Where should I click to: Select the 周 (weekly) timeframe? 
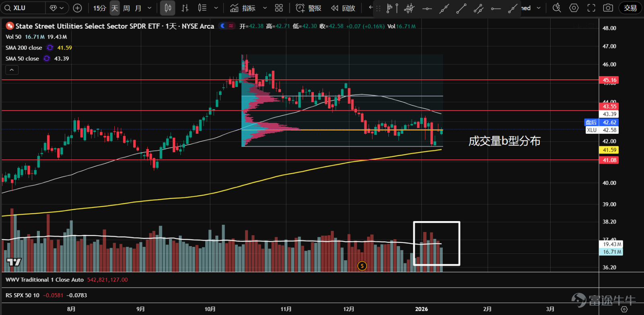tap(126, 8)
